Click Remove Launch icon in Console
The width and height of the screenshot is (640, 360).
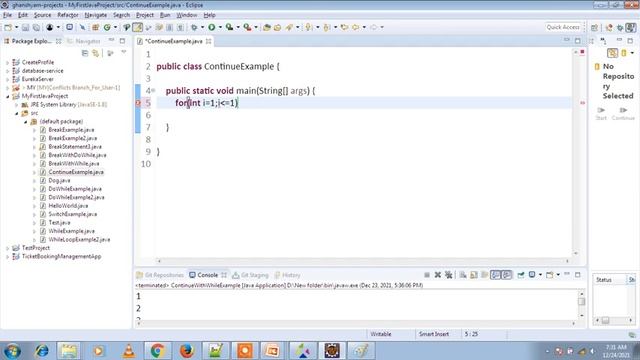point(438,275)
